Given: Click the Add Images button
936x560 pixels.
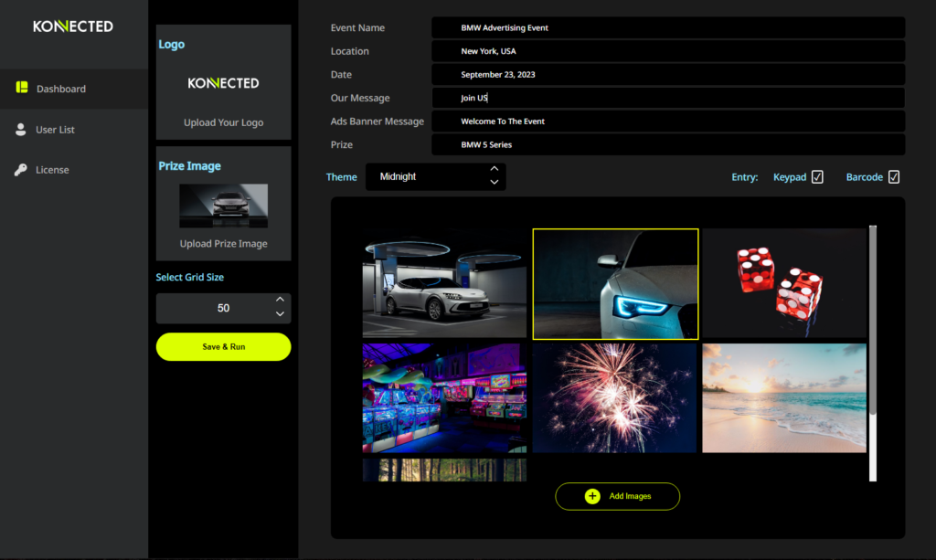Looking at the screenshot, I should (x=617, y=496).
